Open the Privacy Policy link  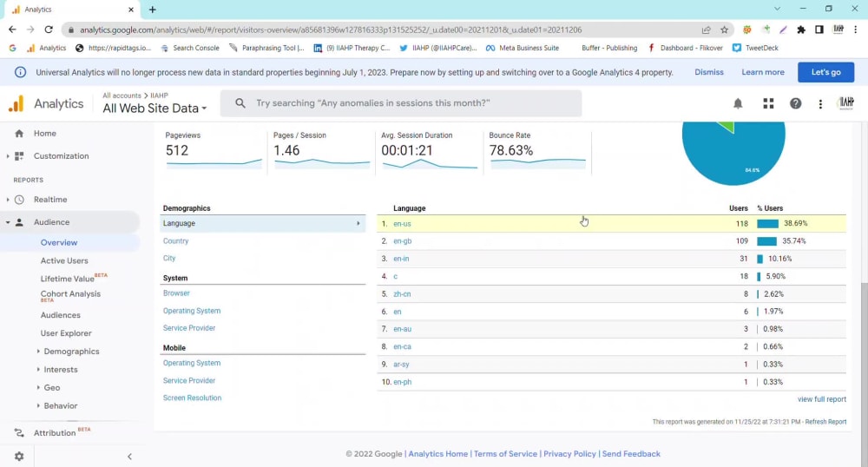click(569, 454)
